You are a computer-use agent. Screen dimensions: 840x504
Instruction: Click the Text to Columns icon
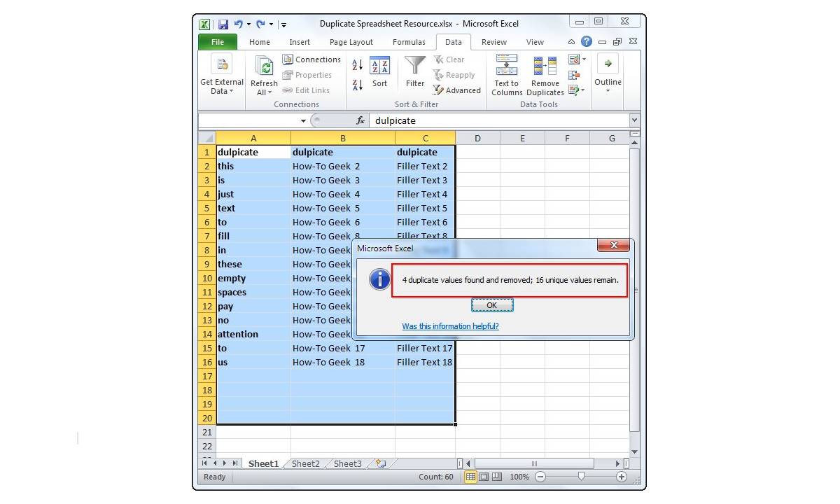(x=506, y=66)
